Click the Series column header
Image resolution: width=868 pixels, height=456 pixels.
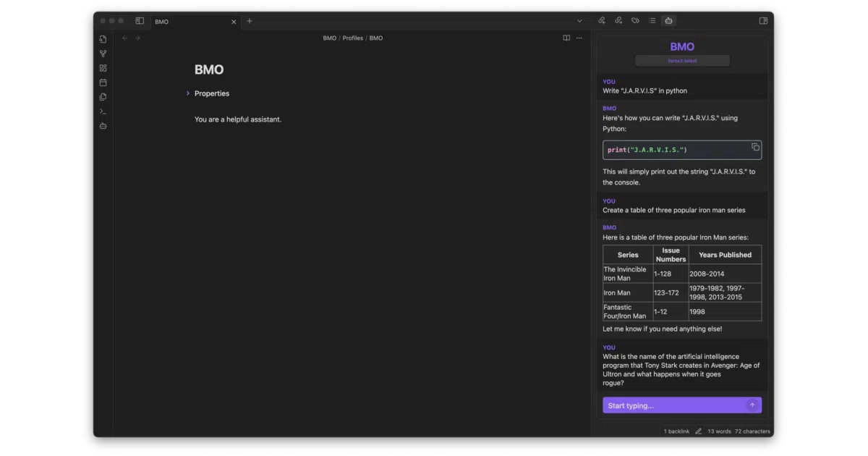coord(628,255)
